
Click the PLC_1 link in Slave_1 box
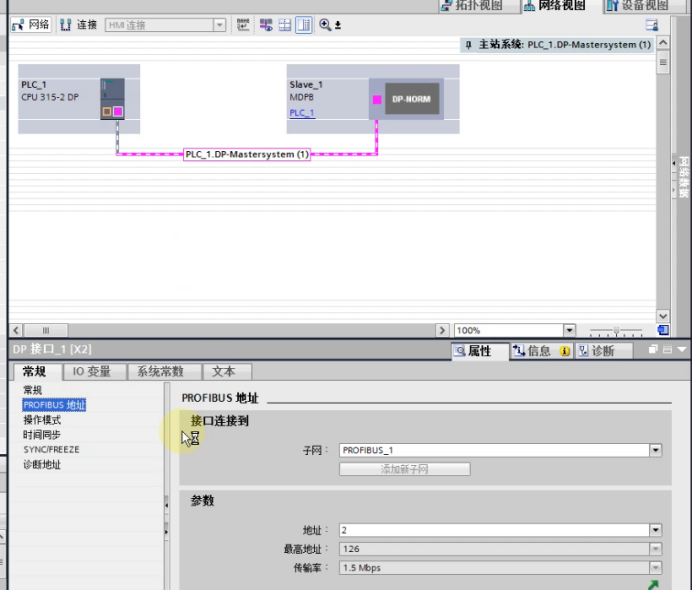(x=302, y=113)
